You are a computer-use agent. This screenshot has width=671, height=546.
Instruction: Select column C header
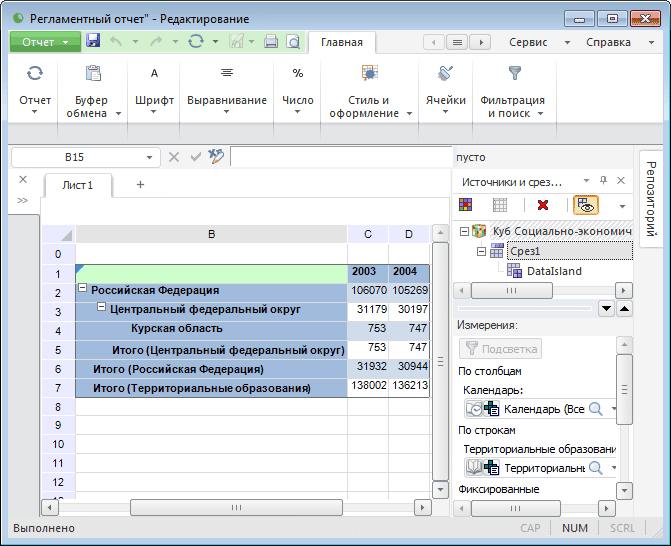368,234
